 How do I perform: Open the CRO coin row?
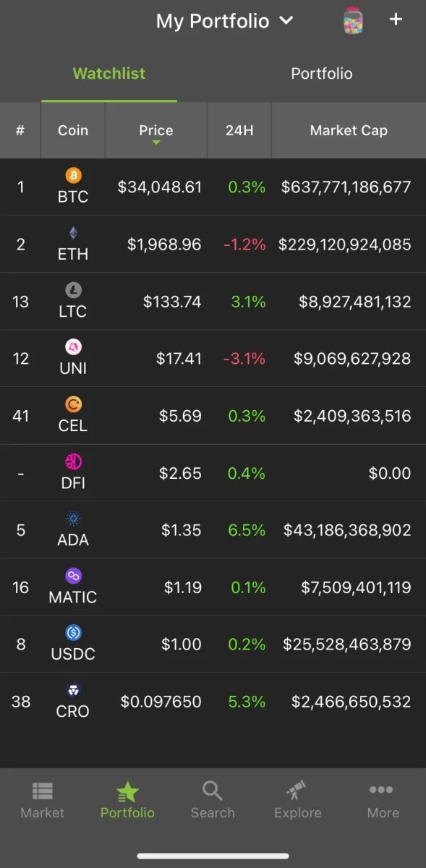[213, 702]
